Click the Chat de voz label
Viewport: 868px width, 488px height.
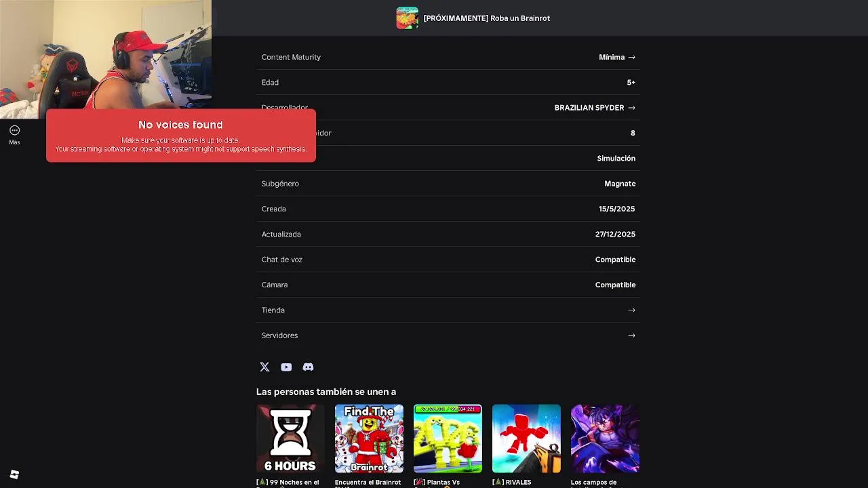[x=282, y=260]
